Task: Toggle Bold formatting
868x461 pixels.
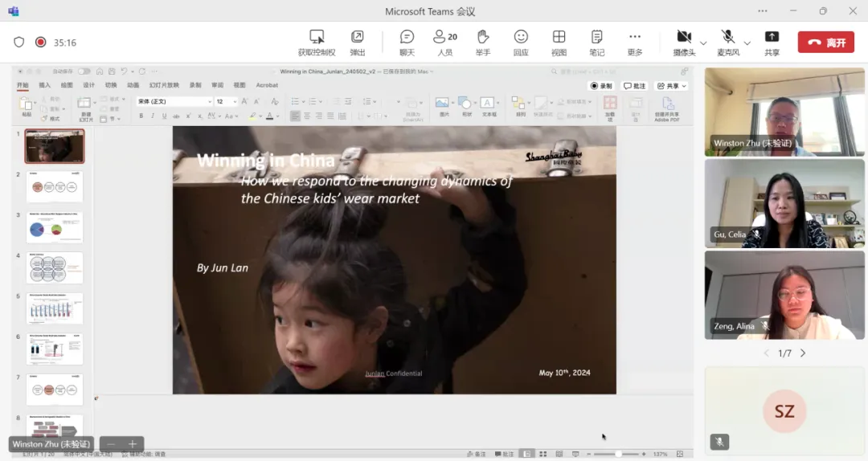Action: click(x=141, y=116)
